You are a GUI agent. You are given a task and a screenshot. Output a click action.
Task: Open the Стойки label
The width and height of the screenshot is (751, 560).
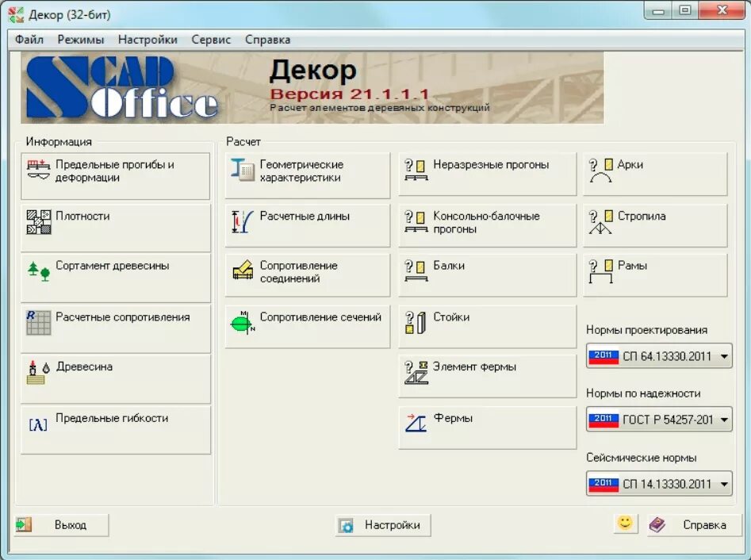point(451,317)
